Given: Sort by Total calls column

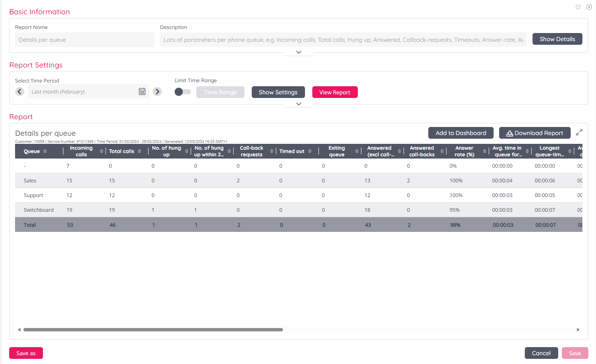Looking at the screenshot, I should point(139,151).
